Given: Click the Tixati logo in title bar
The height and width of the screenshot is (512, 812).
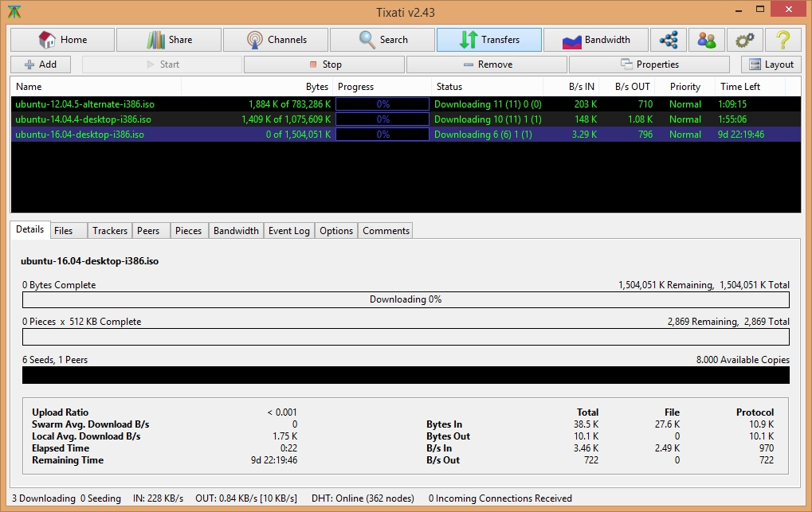Looking at the screenshot, I should pyautogui.click(x=14, y=12).
